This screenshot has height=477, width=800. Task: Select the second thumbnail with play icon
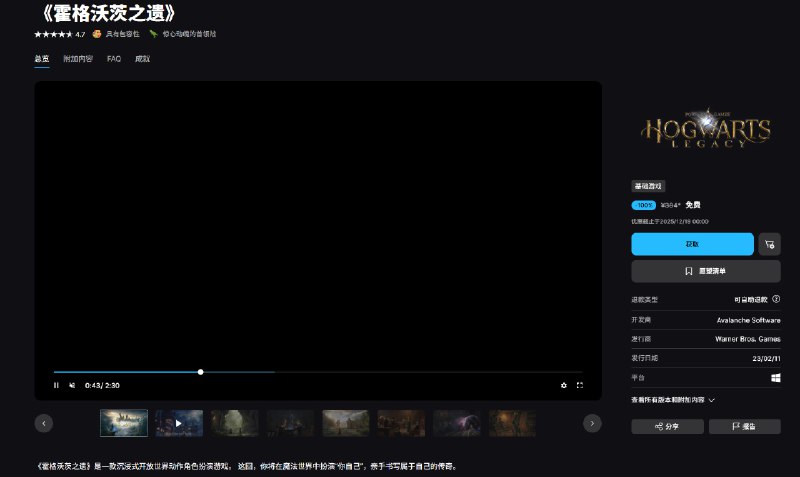(x=179, y=423)
